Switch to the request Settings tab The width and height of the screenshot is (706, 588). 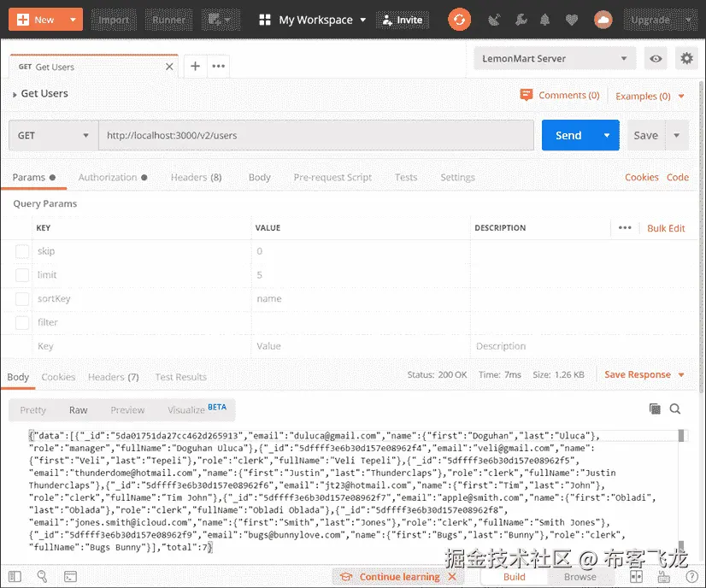pyautogui.click(x=457, y=178)
